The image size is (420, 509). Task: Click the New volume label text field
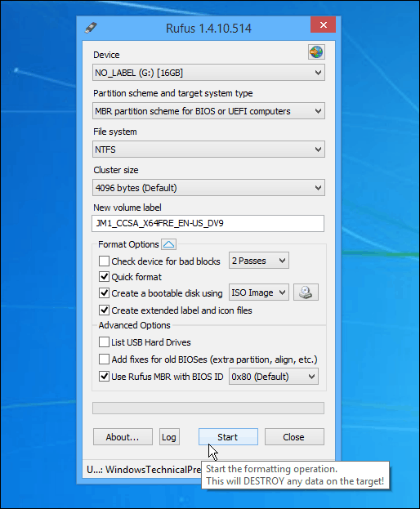208,223
